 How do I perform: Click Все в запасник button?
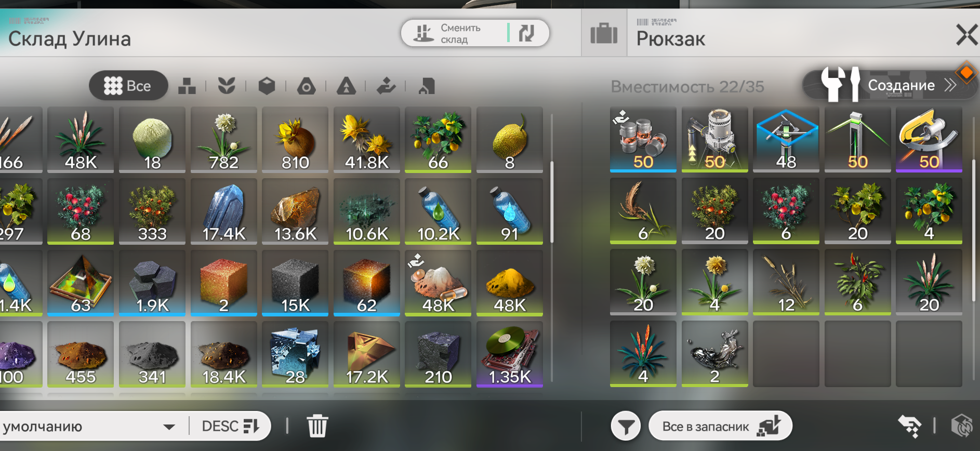pos(720,427)
